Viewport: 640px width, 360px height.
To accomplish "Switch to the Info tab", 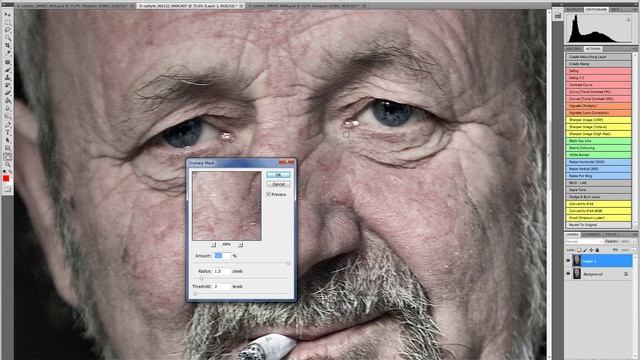I will (615, 9).
